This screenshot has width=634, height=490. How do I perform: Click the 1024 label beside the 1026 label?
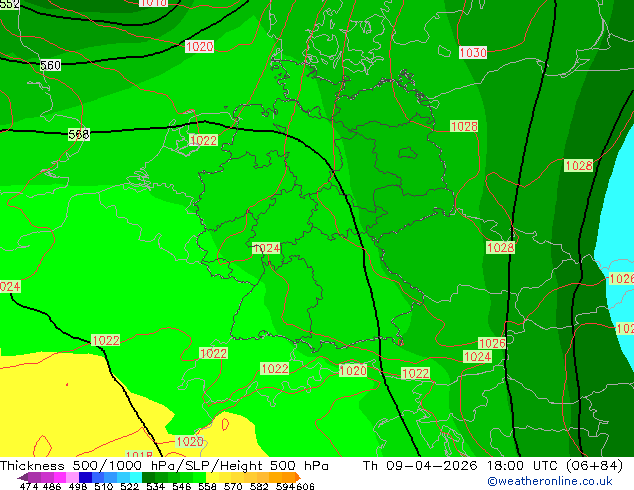pyautogui.click(x=478, y=357)
